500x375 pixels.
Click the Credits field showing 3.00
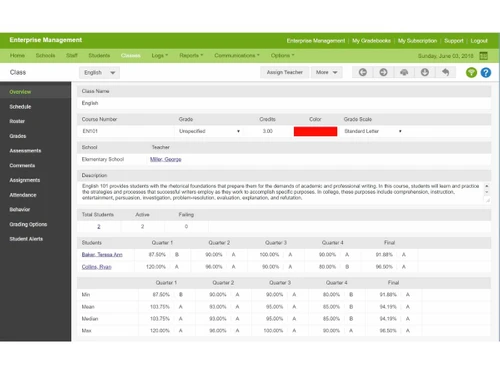[268, 131]
